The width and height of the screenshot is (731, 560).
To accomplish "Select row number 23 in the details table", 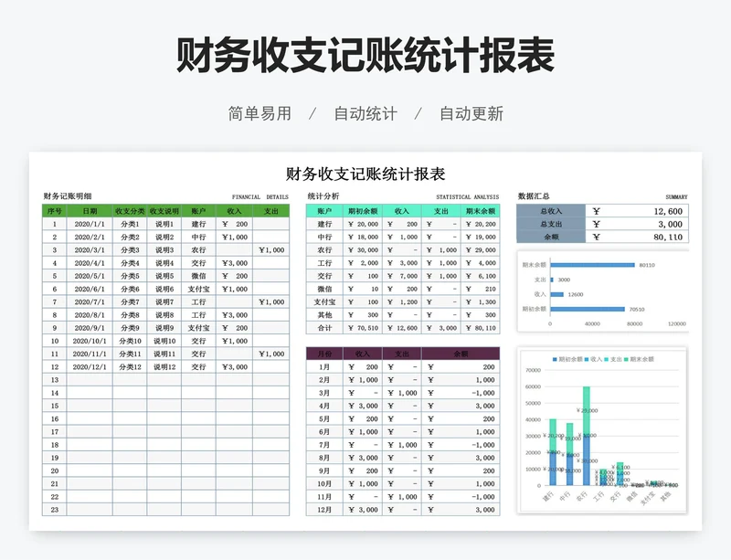I will point(55,510).
